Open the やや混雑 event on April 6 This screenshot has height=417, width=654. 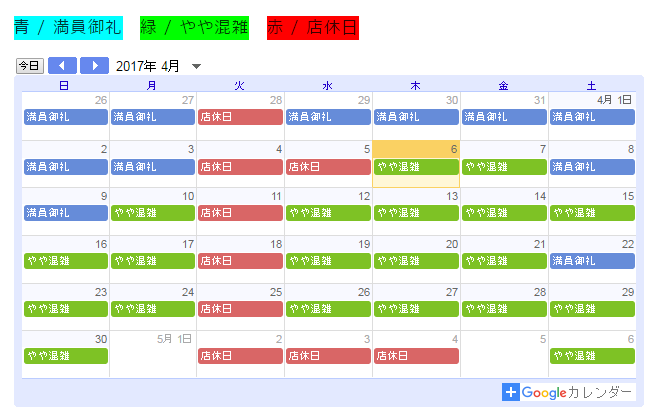click(416, 166)
